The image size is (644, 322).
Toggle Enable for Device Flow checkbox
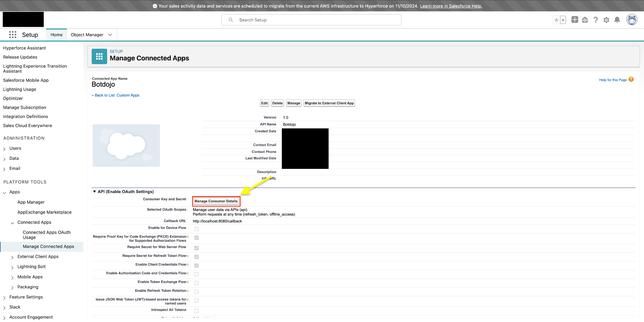click(197, 229)
